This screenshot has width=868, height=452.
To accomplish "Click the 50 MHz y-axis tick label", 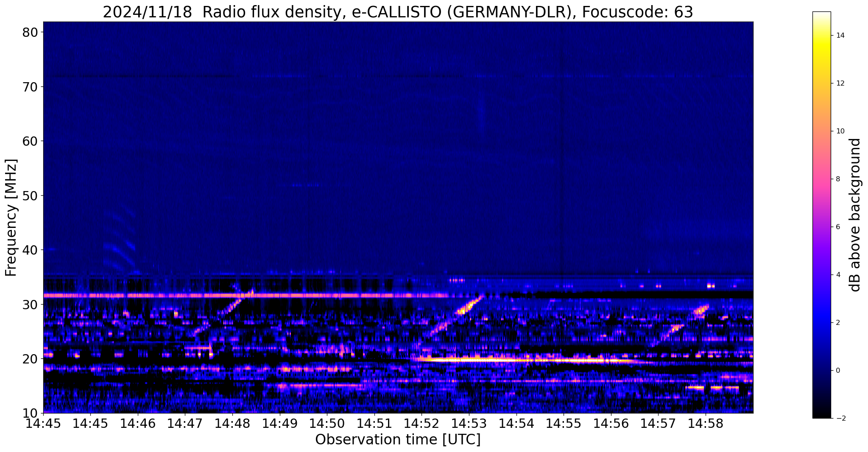I will click(x=30, y=195).
